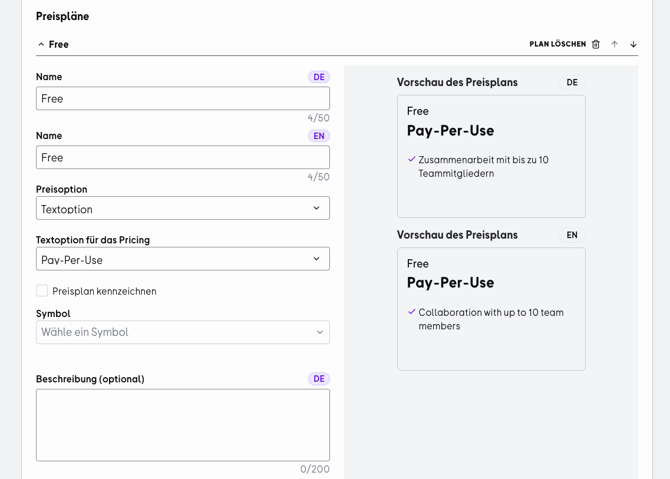Click the checkmark icon in the German preview
670x479 pixels.
(411, 159)
